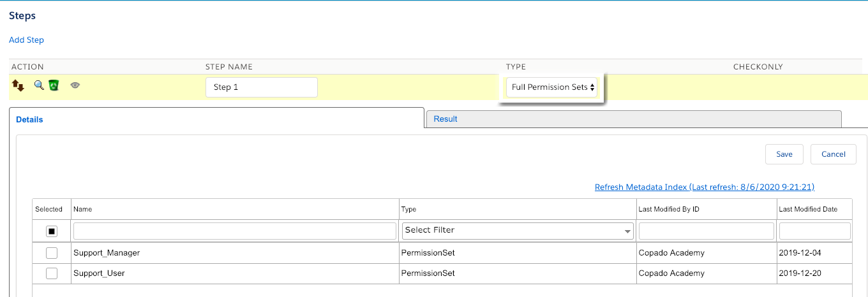Toggle the eye icon for Step 1

pyautogui.click(x=75, y=85)
